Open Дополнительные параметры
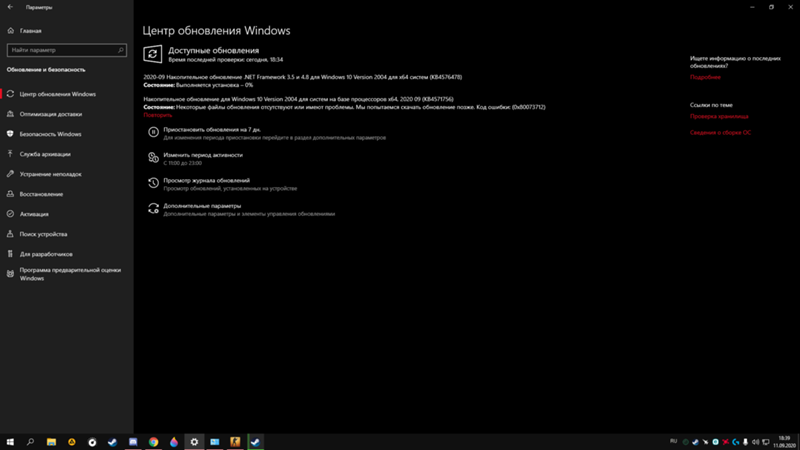The image size is (800, 450). (x=202, y=206)
